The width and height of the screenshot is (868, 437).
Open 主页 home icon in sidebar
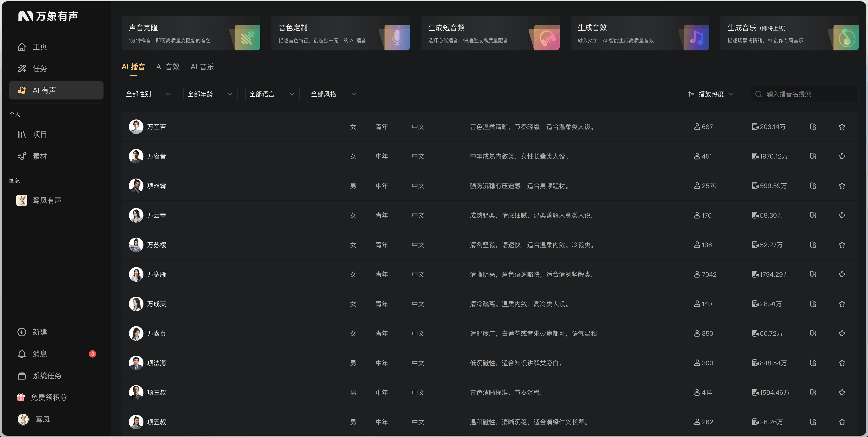[22, 47]
